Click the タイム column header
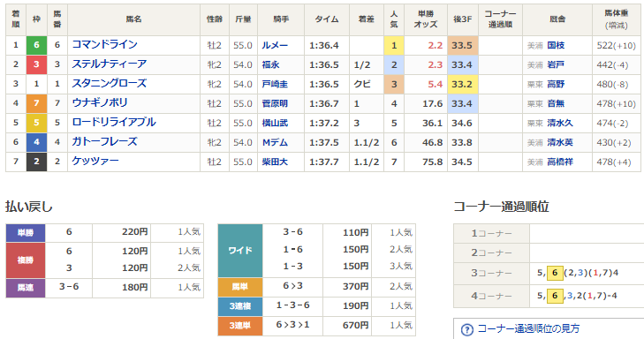The height and width of the screenshot is (339, 644). [327, 19]
